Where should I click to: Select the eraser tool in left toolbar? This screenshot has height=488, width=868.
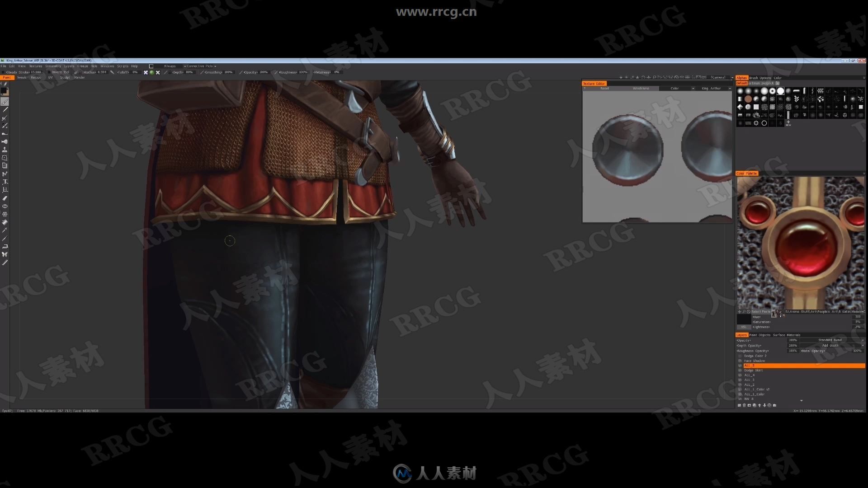5,198
